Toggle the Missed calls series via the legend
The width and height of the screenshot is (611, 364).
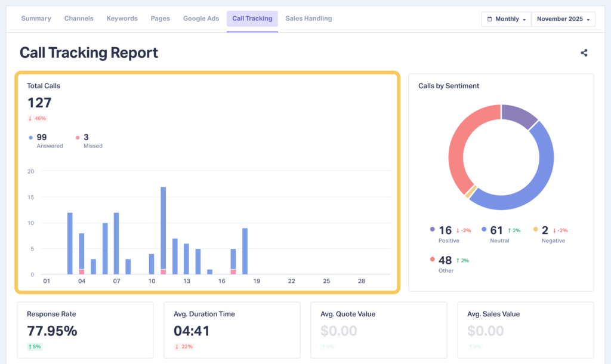(x=90, y=140)
